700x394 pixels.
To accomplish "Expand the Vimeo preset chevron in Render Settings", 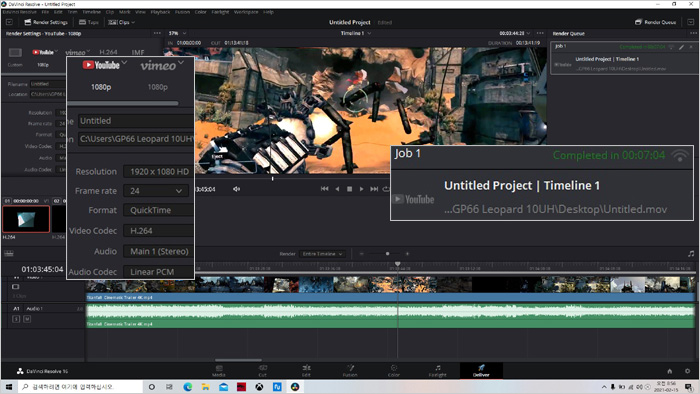I will 88,51.
